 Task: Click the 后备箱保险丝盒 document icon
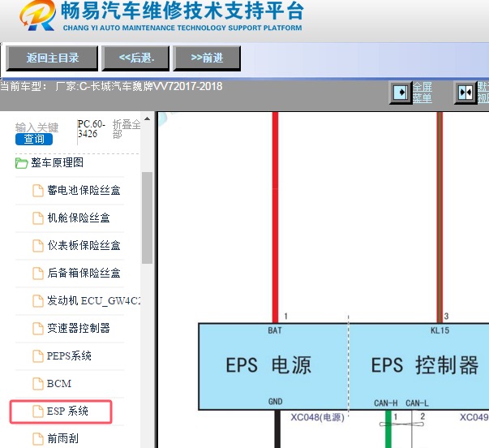(x=38, y=274)
